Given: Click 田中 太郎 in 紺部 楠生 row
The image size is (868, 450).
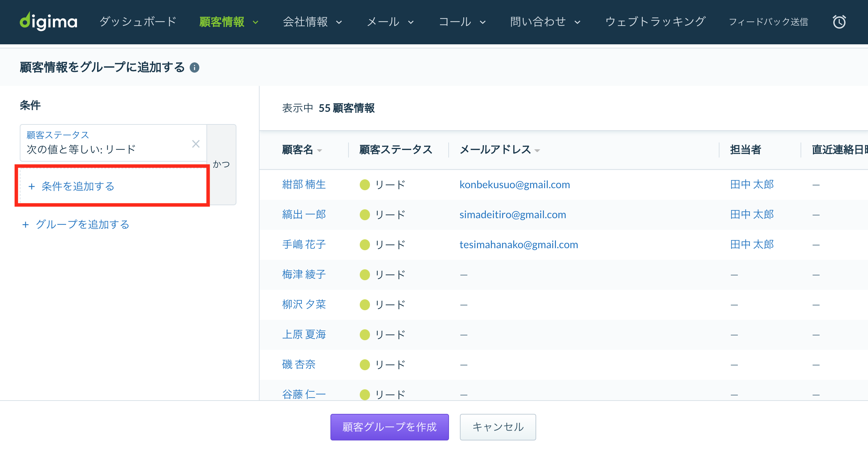Looking at the screenshot, I should pyautogui.click(x=752, y=184).
